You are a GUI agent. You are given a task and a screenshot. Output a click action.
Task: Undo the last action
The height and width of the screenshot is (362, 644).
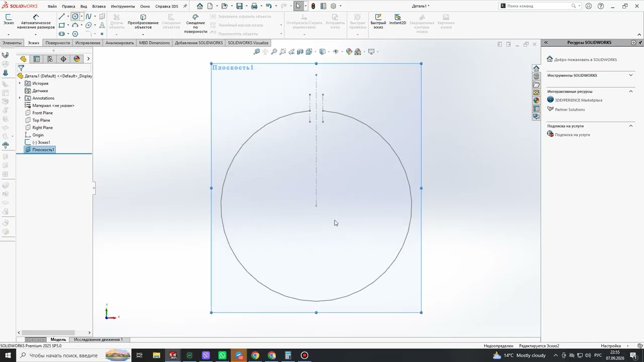click(269, 6)
